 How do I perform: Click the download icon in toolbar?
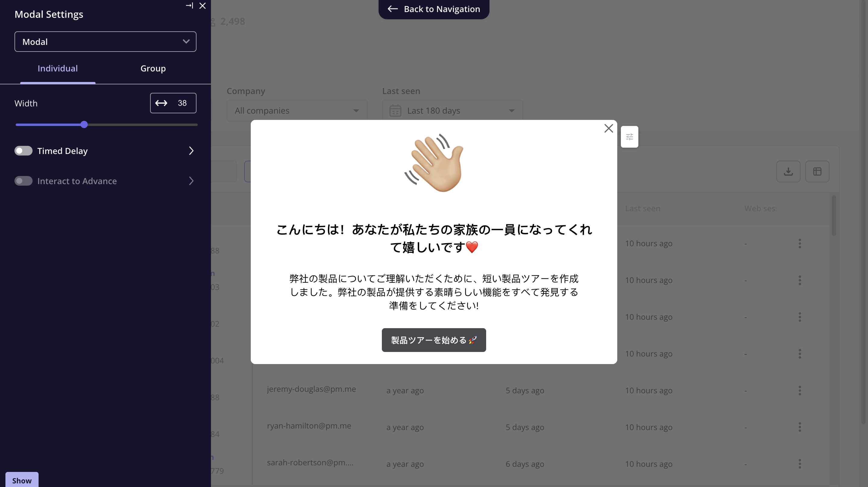point(788,171)
